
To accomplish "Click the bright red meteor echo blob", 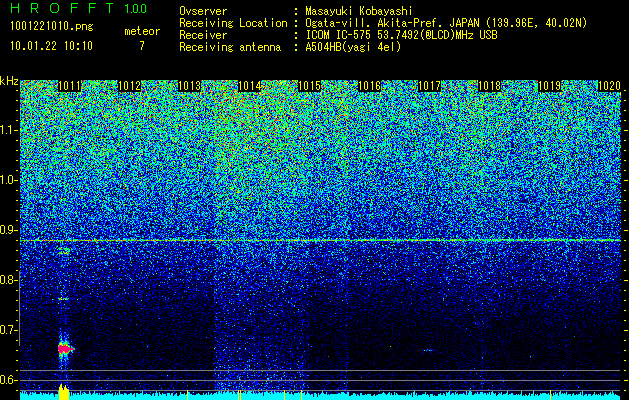I will [65, 349].
